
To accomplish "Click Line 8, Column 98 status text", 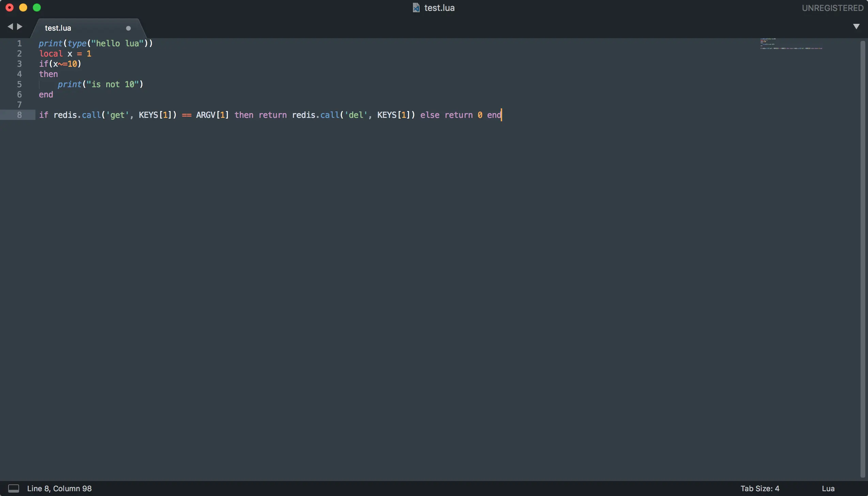I will pos(59,488).
